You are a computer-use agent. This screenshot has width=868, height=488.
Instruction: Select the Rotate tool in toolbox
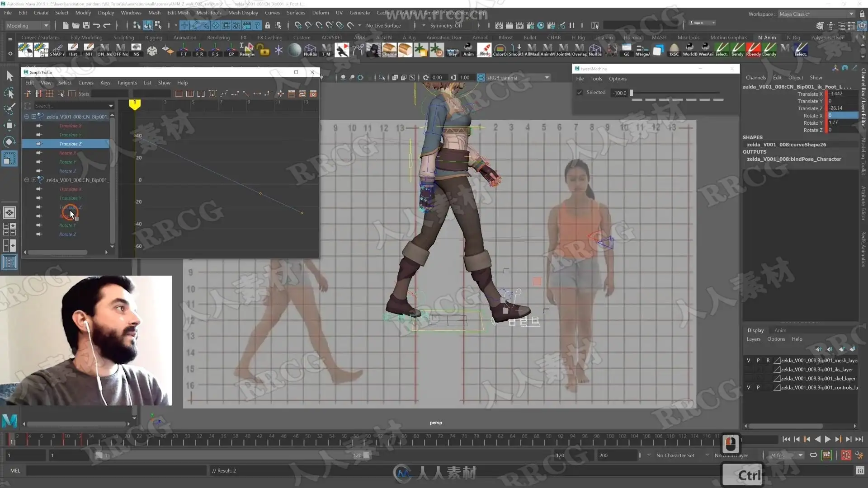click(x=9, y=142)
